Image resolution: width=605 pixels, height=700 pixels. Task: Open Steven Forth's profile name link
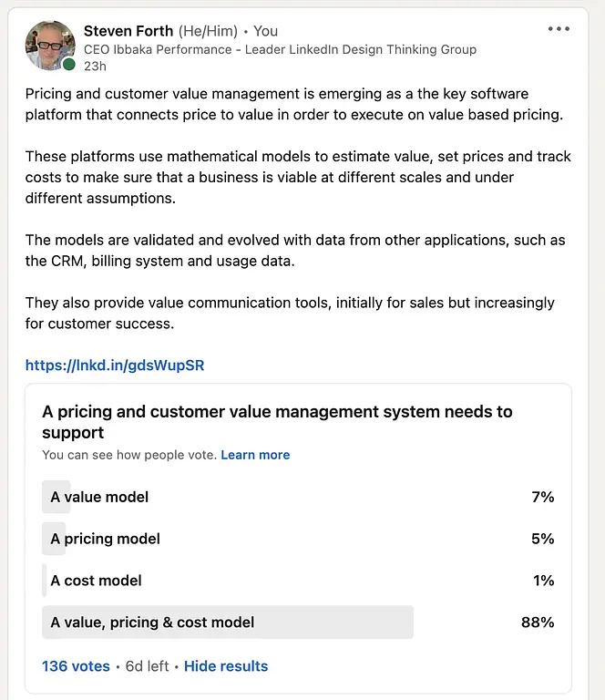tap(128, 31)
